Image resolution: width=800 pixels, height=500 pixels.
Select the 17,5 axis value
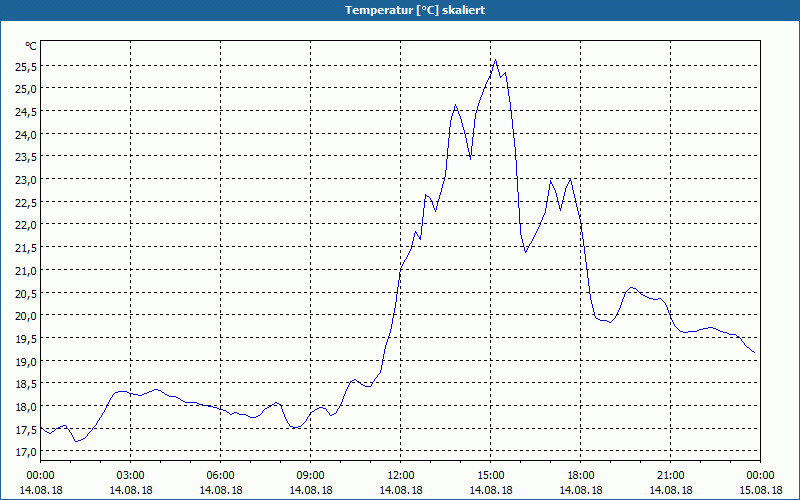point(26,430)
